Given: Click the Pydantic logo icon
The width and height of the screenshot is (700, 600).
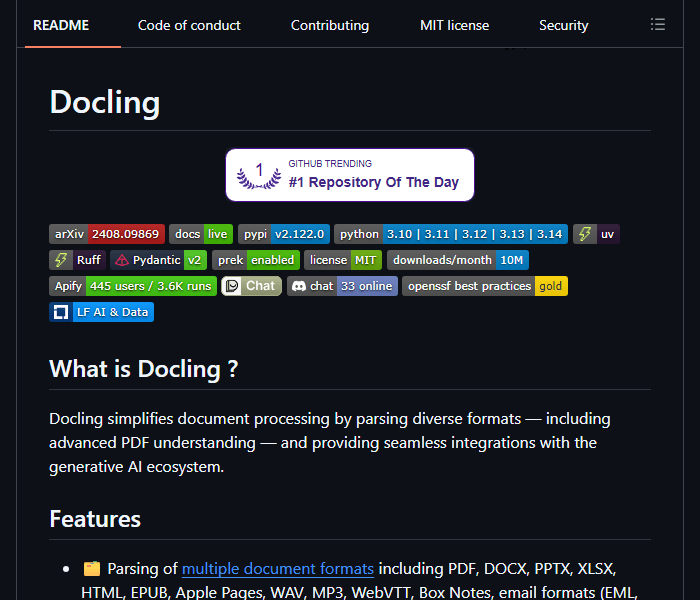Looking at the screenshot, I should [122, 260].
